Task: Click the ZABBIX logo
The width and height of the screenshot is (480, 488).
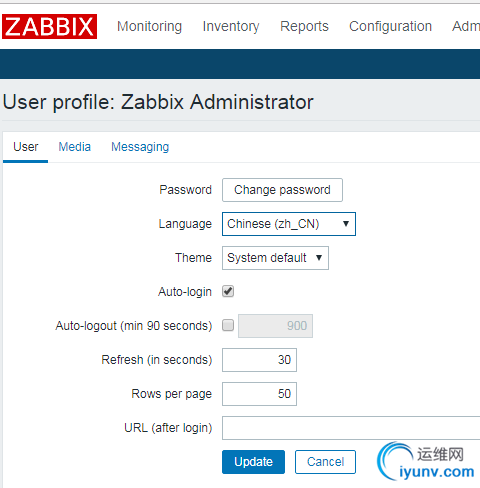Action: point(49,26)
